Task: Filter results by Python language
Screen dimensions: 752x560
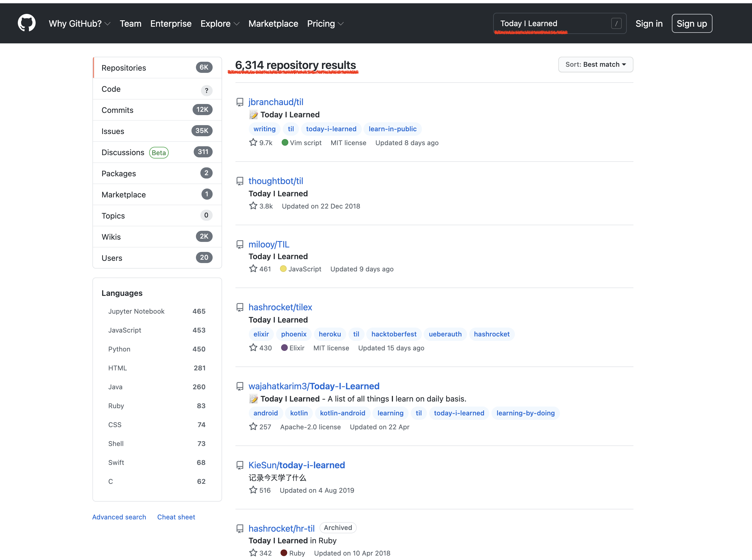Action: [119, 349]
